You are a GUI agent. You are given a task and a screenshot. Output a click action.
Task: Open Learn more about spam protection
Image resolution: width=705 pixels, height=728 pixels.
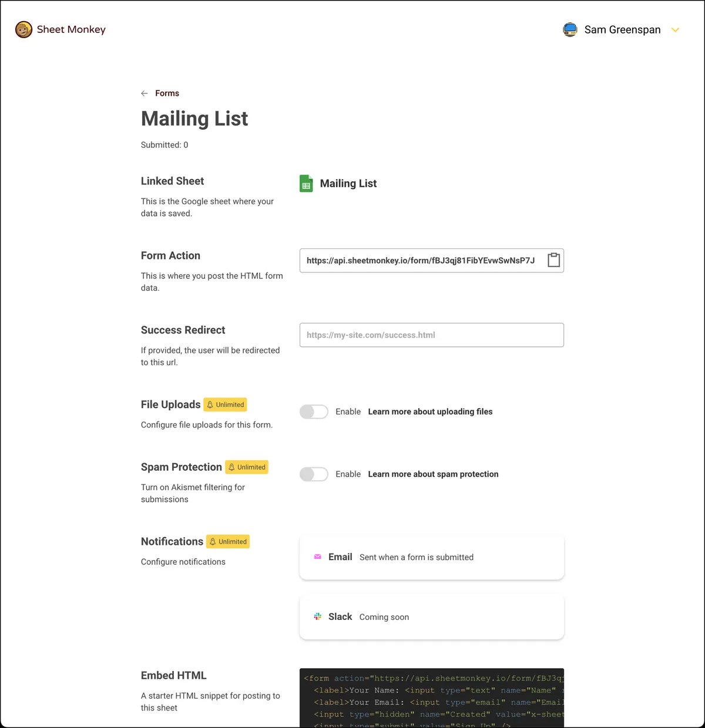pyautogui.click(x=433, y=474)
